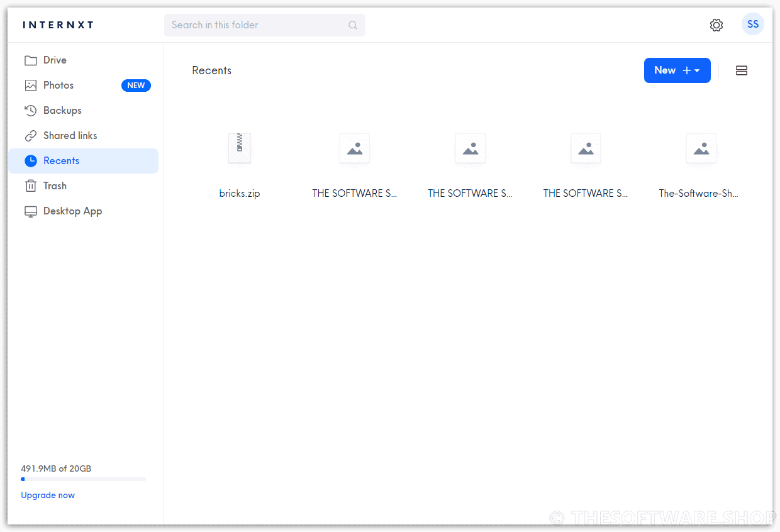Go to the Photos section
The image size is (780, 532).
[x=83, y=86]
